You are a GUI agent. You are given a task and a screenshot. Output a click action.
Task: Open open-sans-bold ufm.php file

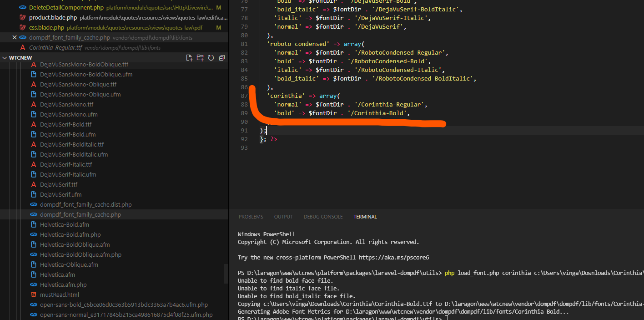point(124,305)
